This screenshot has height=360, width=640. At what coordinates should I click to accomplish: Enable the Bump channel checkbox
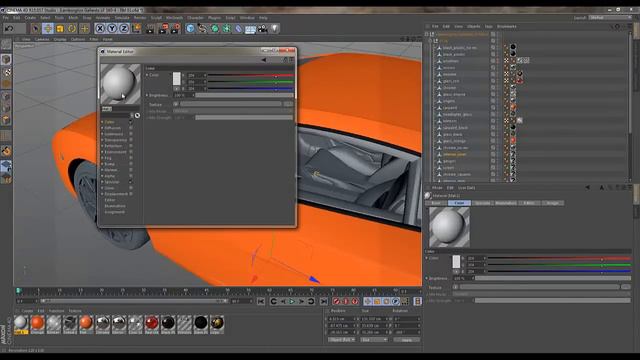click(131, 164)
